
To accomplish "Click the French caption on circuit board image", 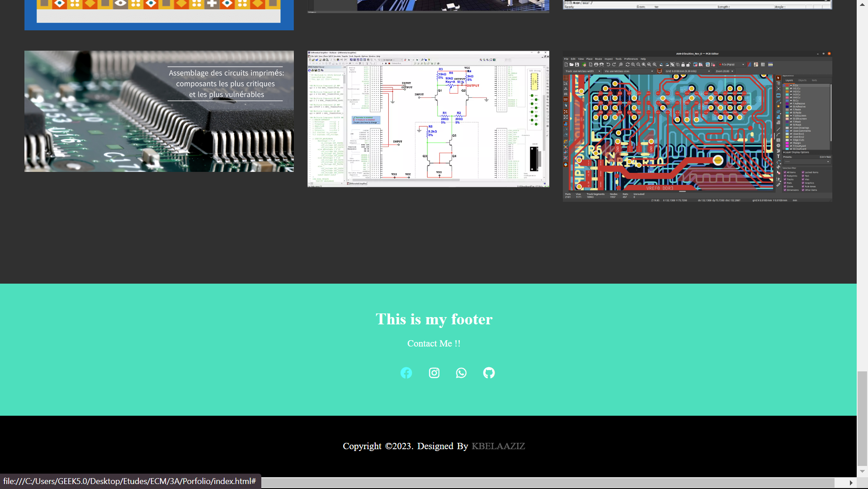I will [x=226, y=84].
